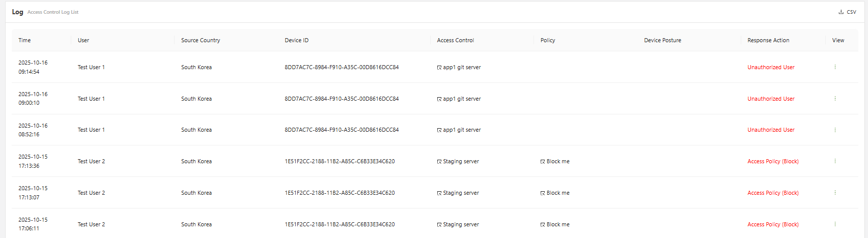Open view menu for 17:06:11 log entry
This screenshot has height=238, width=868.
coord(835,224)
